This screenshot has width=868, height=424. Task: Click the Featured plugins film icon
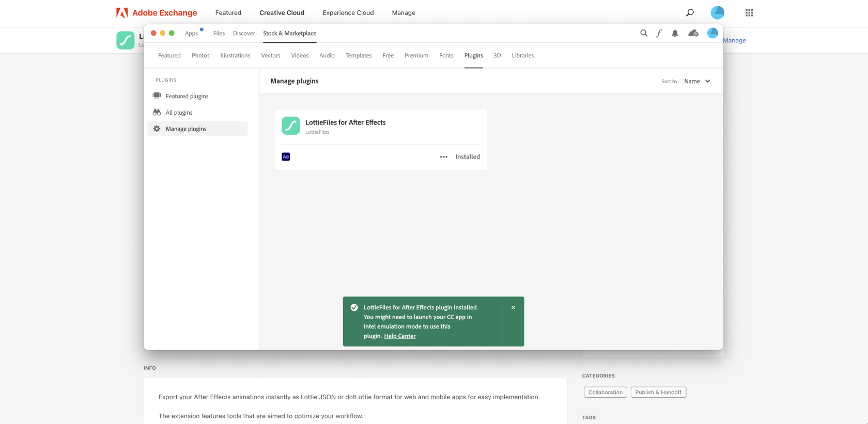pyautogui.click(x=157, y=96)
